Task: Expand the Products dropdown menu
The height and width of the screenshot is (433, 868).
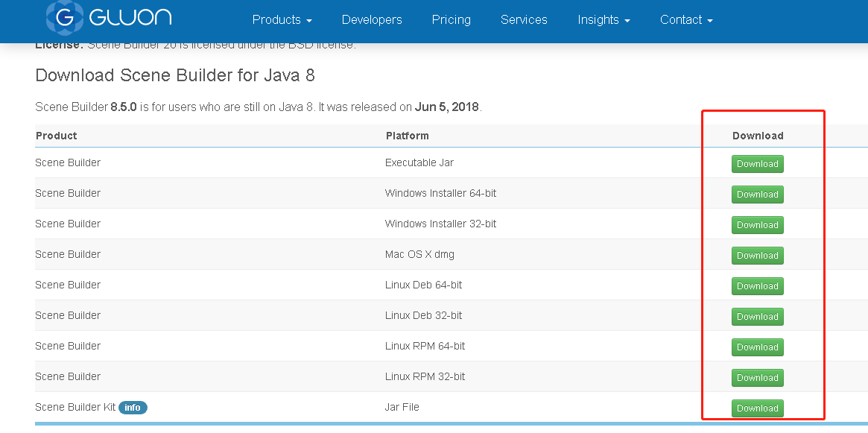Action: coord(282,20)
